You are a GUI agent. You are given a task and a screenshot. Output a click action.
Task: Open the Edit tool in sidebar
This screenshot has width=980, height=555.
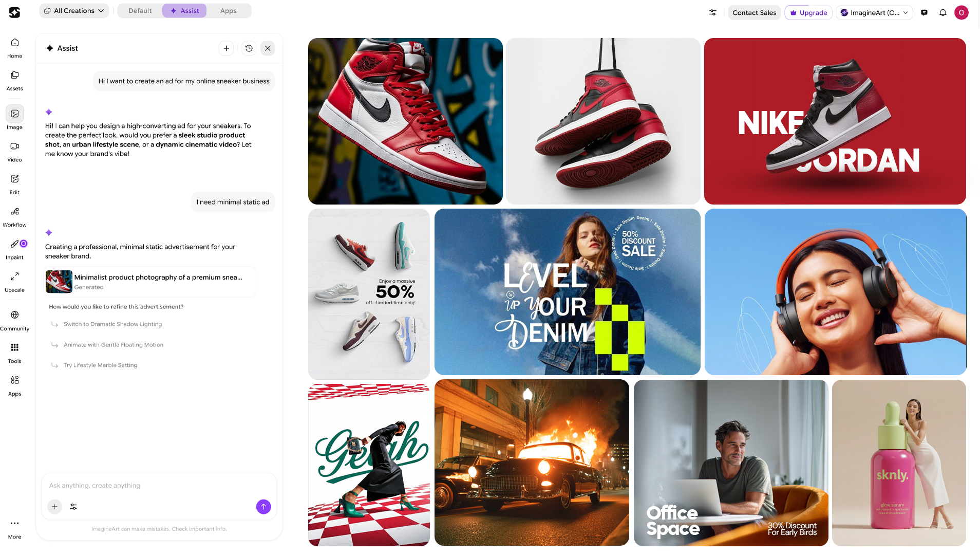pos(14,184)
